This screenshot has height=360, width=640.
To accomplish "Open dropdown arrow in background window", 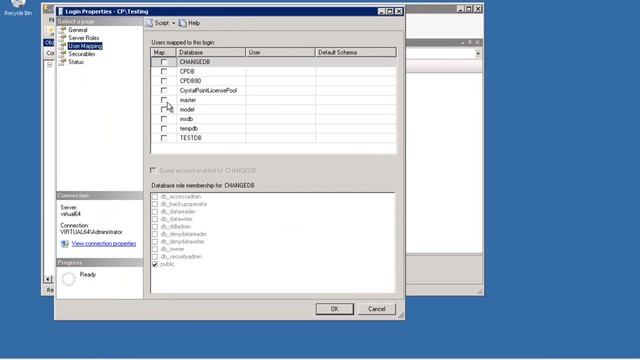I will coord(478,53).
